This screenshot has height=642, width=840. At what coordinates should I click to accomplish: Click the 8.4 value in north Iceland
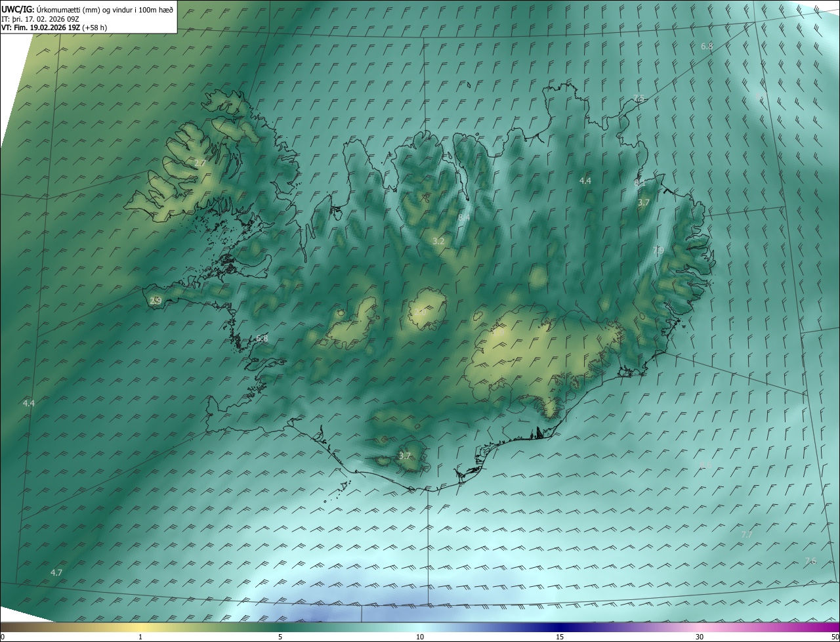pyautogui.click(x=464, y=217)
